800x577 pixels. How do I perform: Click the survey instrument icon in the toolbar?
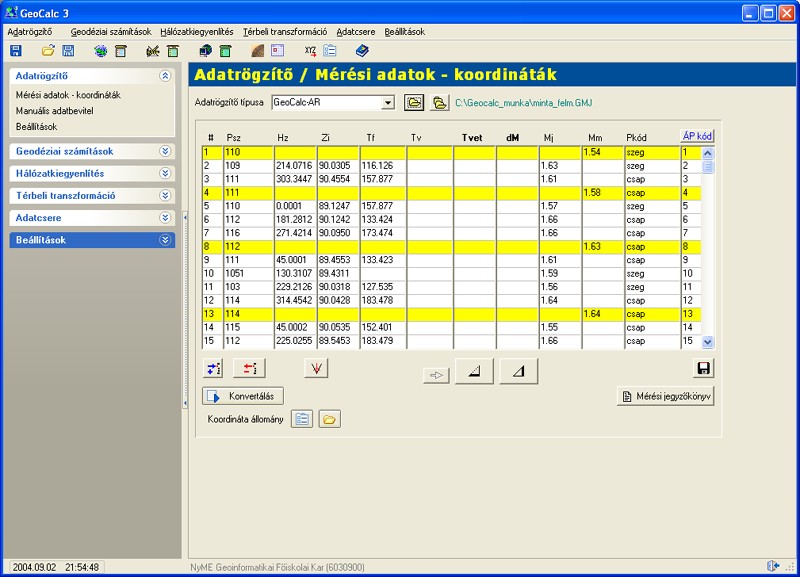coord(153,51)
